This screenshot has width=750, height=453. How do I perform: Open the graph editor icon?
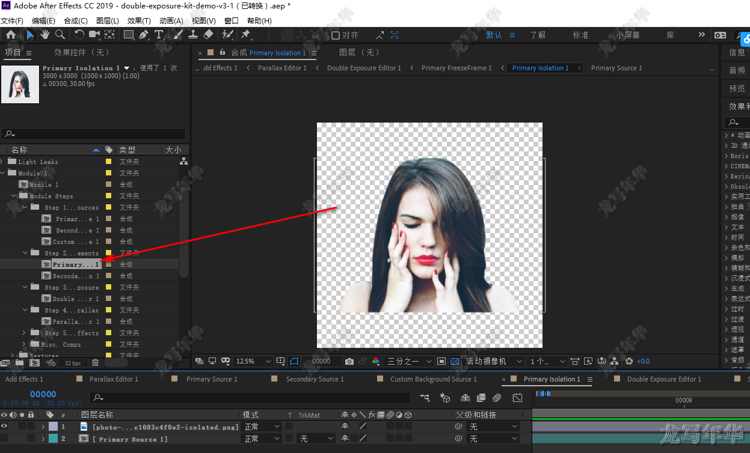pos(517,398)
